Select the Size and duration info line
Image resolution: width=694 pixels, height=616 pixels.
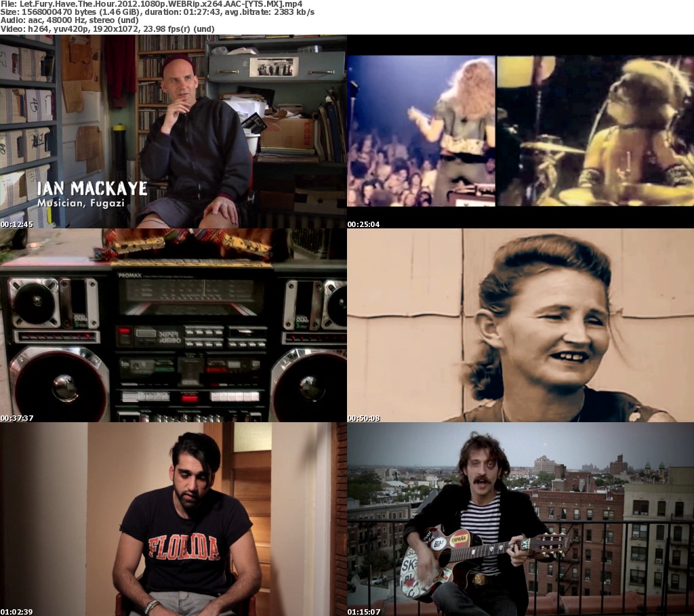(157, 12)
